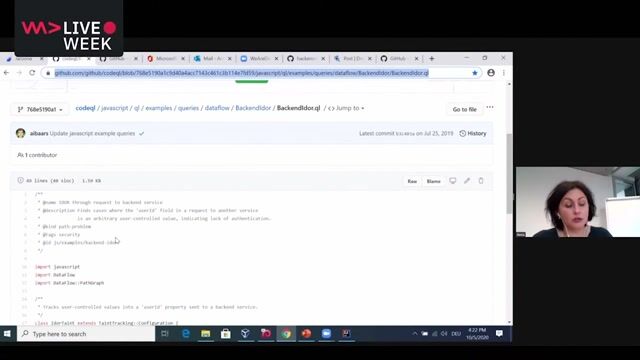Click the browser forward arrow
Image resolution: width=640 pixels, height=360 pixels.
point(19,73)
